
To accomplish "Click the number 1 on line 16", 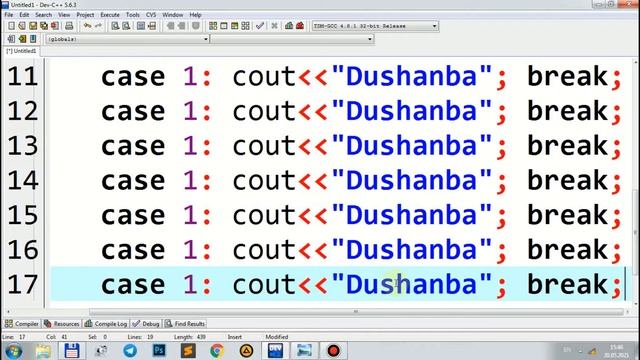I will pos(190,250).
